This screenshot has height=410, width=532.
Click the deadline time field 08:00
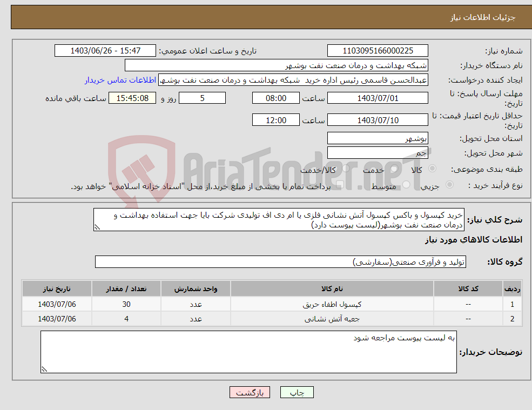(x=276, y=98)
